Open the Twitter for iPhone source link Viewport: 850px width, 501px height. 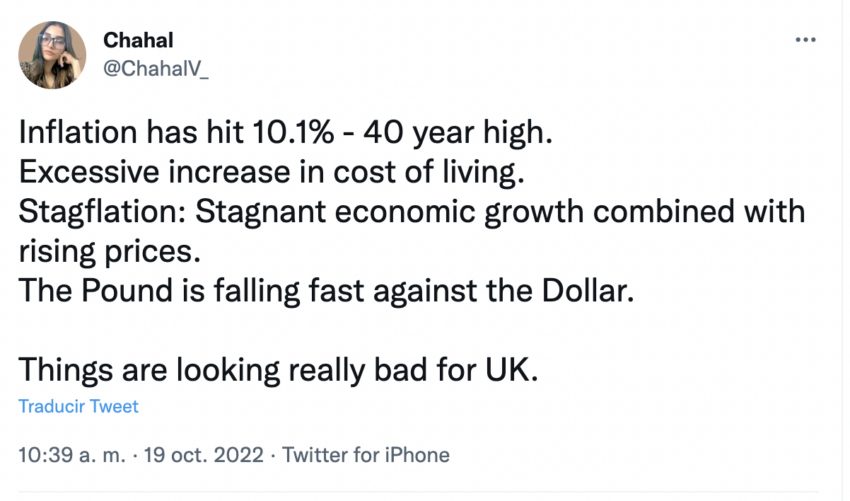point(366,455)
